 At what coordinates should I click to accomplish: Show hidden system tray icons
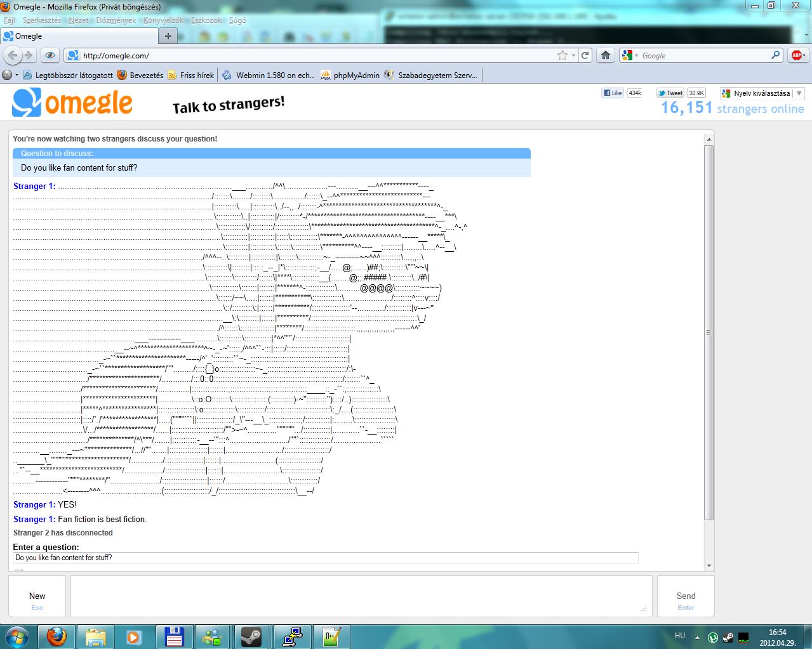[x=698, y=637]
